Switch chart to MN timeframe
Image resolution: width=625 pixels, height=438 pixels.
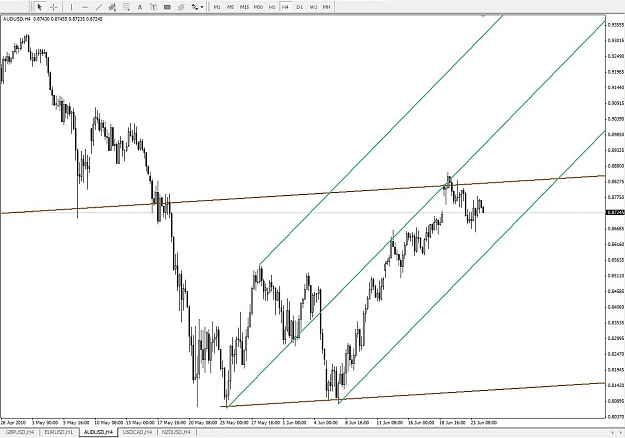coord(326,7)
